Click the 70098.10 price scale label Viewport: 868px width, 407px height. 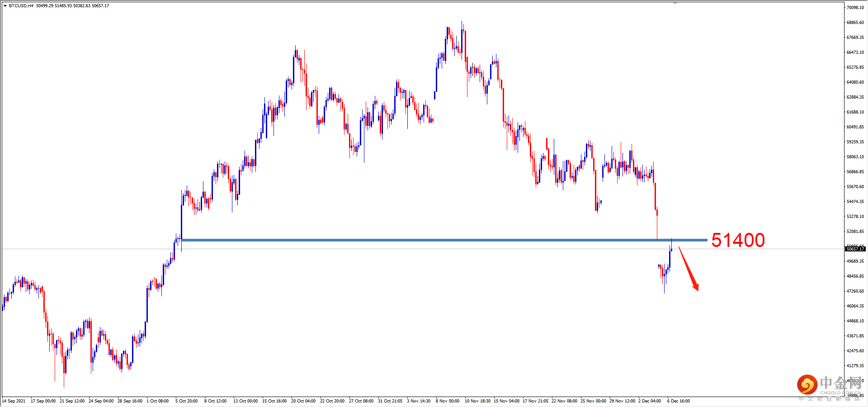click(855, 8)
